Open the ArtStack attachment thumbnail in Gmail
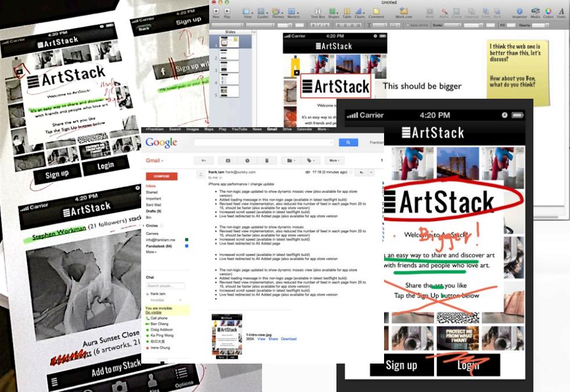Viewport: 570px width, 392px height. (x=227, y=337)
